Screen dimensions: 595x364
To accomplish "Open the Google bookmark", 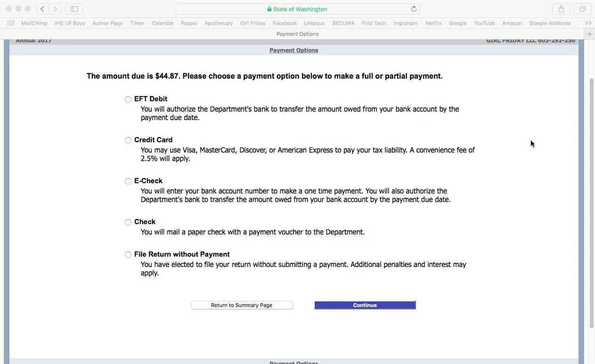I will [458, 23].
